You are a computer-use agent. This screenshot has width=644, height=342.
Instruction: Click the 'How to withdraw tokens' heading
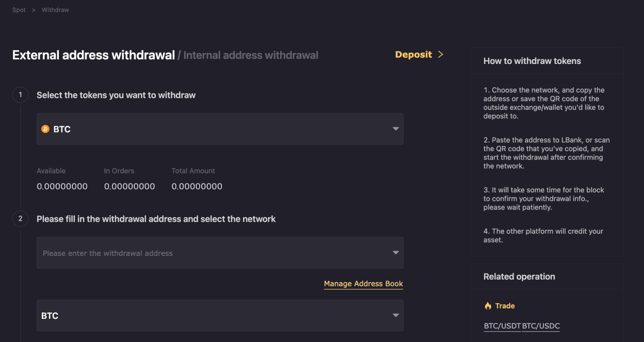pyautogui.click(x=532, y=61)
